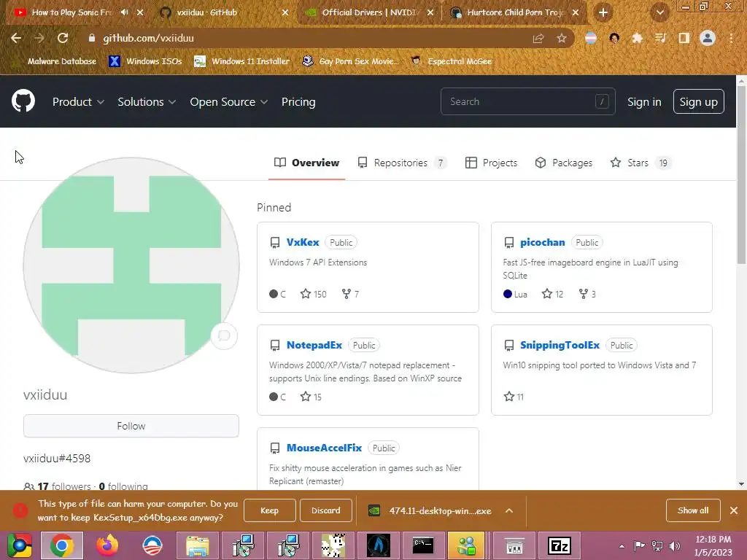Open the NotepadEx repository link
The image size is (747, 560).
point(314,345)
